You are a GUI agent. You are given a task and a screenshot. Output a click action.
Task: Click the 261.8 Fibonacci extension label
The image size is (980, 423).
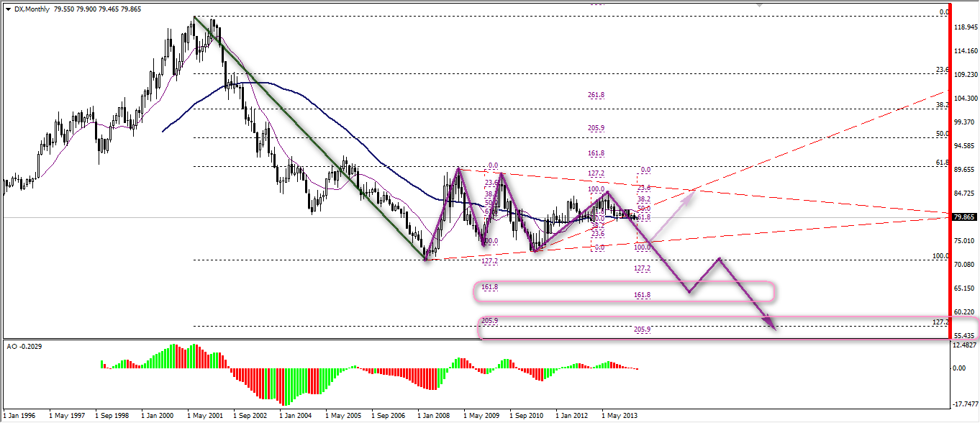coord(596,95)
